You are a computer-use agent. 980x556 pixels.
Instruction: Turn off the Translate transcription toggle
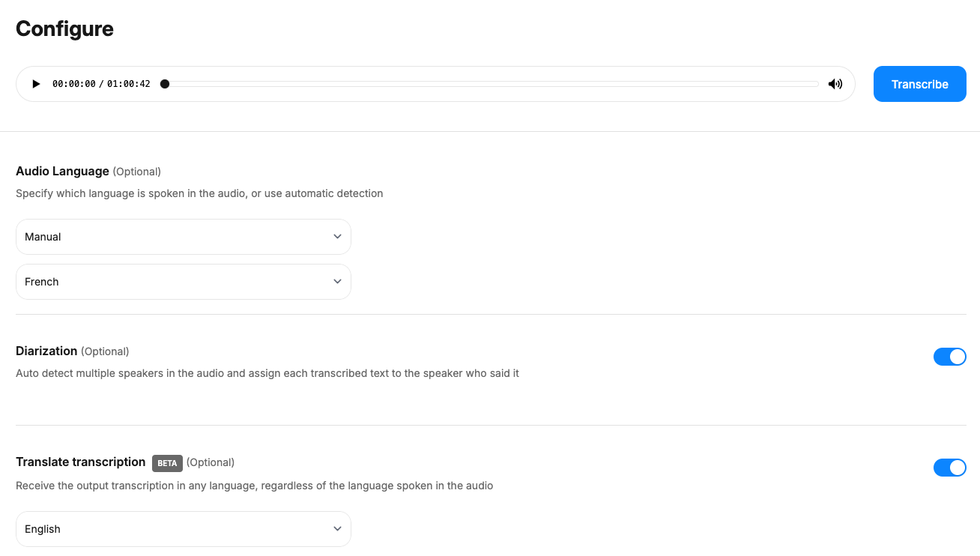[949, 468]
